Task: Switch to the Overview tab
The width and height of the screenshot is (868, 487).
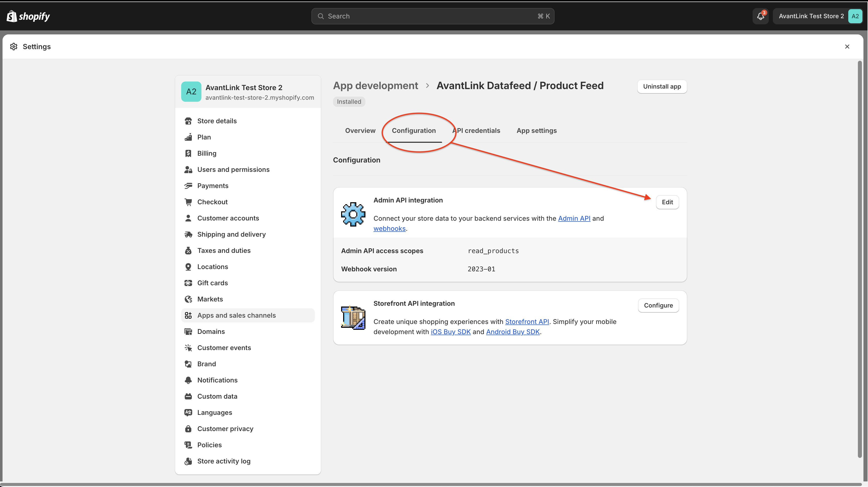Action: (x=360, y=130)
